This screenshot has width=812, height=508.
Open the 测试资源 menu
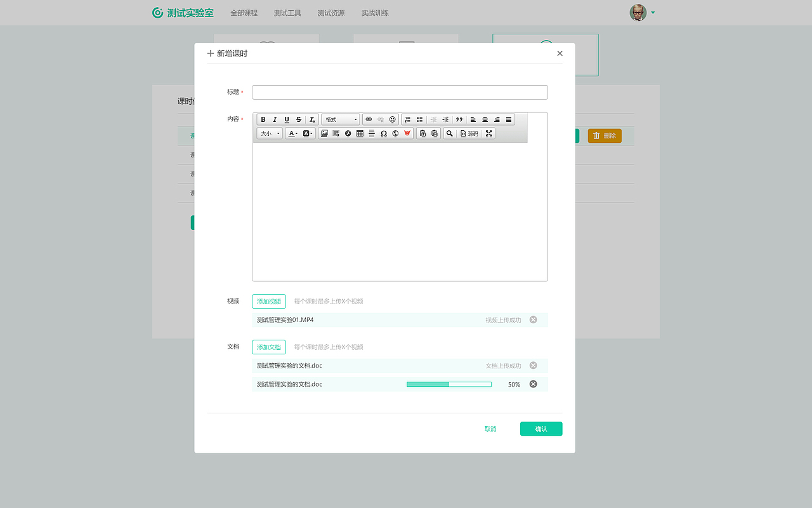tap(331, 13)
